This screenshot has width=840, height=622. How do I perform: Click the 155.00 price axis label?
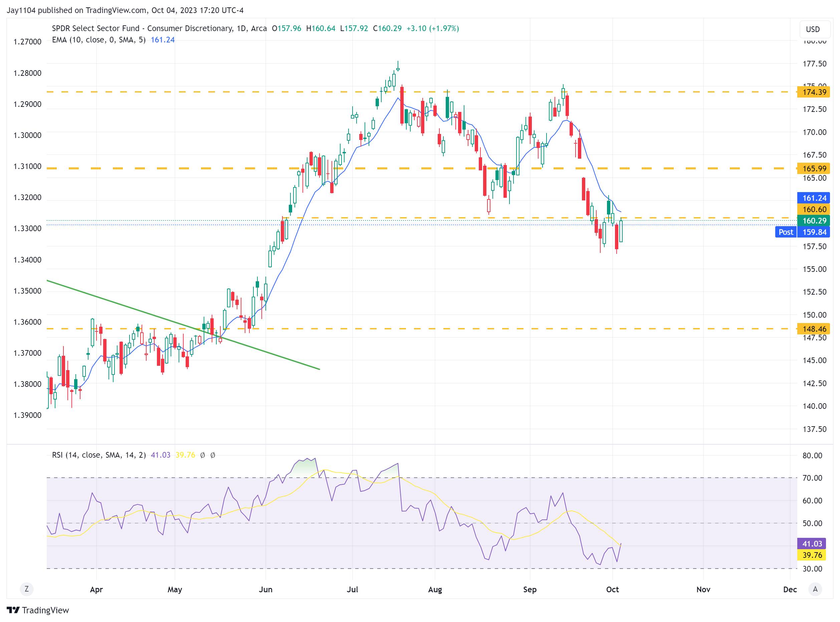point(814,269)
